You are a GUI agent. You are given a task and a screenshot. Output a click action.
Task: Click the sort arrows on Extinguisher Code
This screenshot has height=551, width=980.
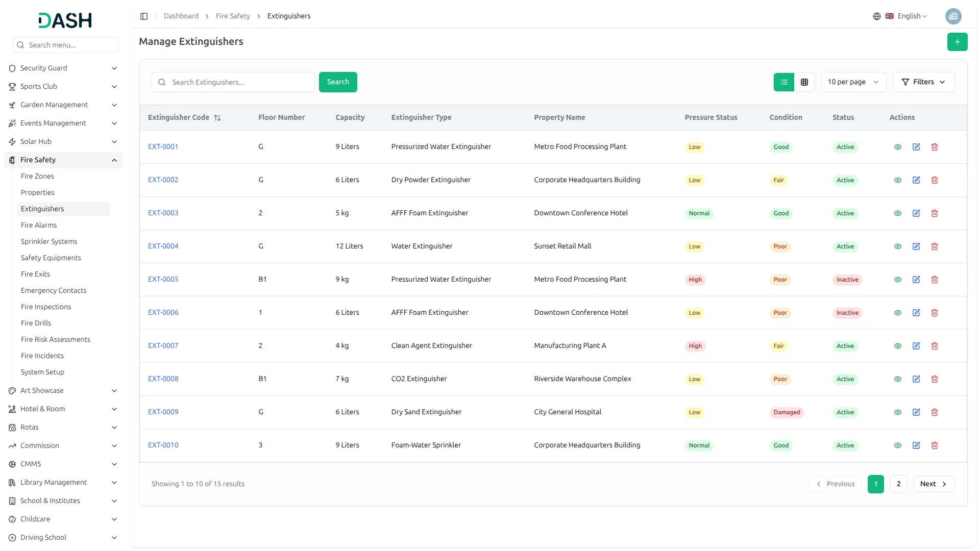point(217,118)
